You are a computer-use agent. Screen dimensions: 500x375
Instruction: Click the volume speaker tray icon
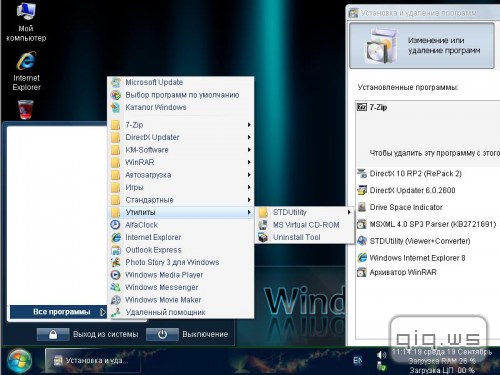(x=381, y=355)
